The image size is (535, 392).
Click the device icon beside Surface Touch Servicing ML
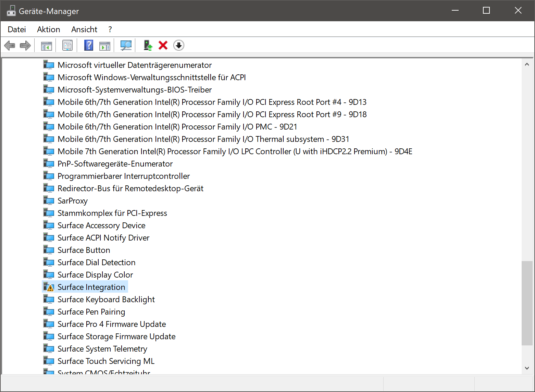(x=49, y=361)
